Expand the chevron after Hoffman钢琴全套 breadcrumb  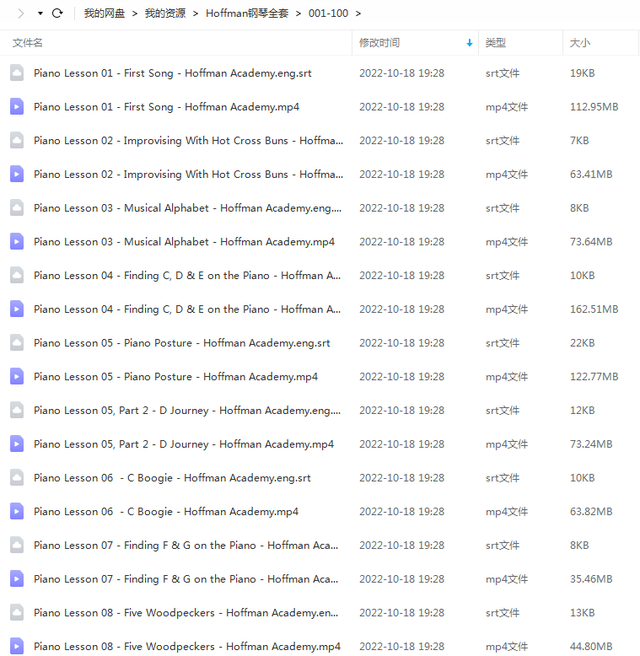tap(298, 14)
